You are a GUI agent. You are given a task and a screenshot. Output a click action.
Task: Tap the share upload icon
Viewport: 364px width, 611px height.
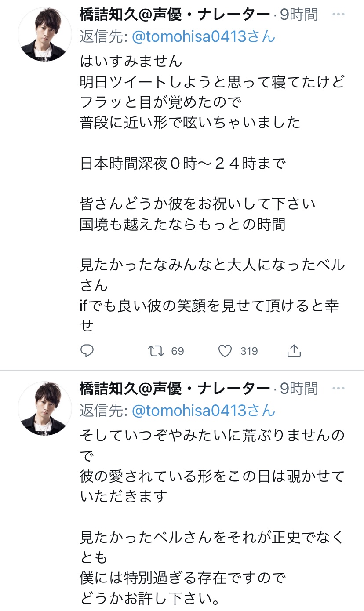[x=294, y=351]
